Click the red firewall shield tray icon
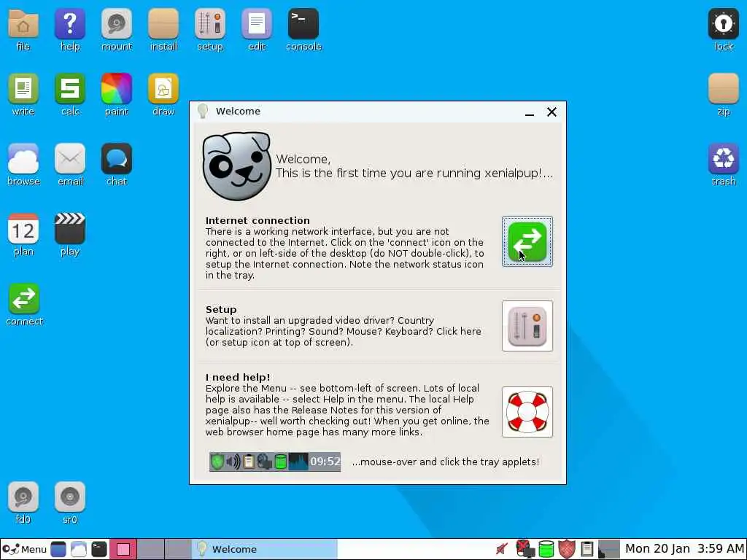 (566, 549)
